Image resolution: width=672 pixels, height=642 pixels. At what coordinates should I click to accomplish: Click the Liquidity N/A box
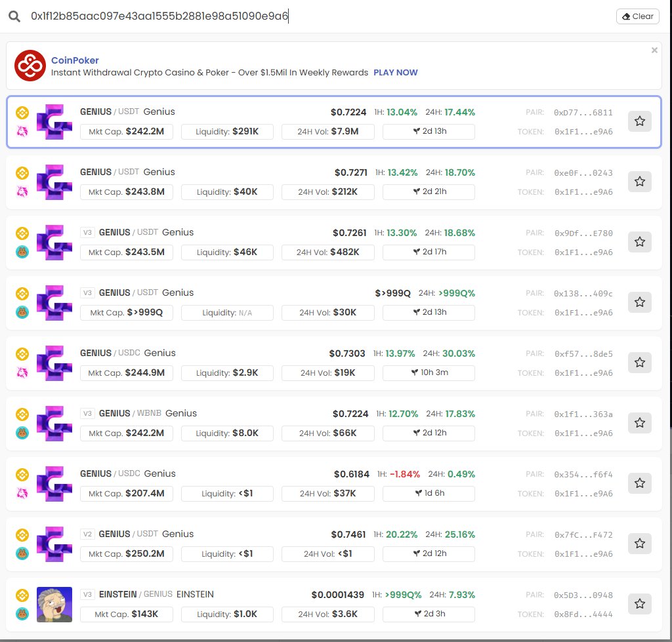(x=227, y=313)
